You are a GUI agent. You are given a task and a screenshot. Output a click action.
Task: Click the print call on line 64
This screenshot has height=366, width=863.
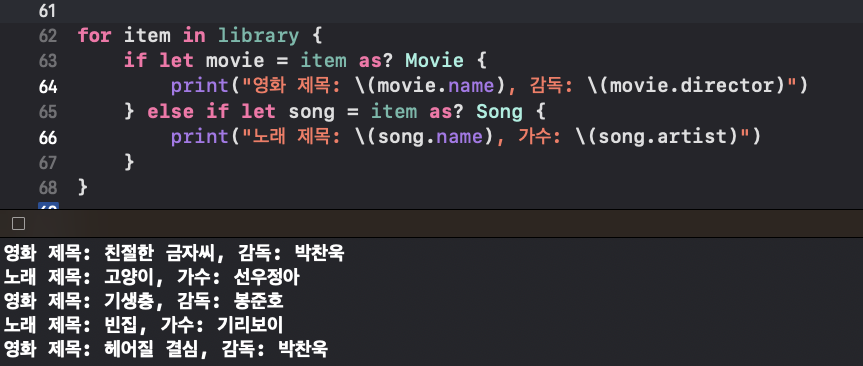point(199,86)
